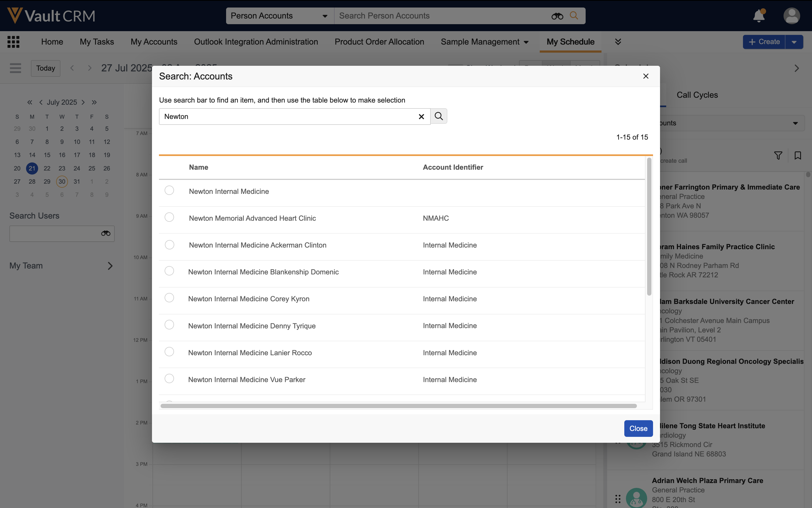
Task: Click the magnifier search button in dialog
Action: point(438,116)
